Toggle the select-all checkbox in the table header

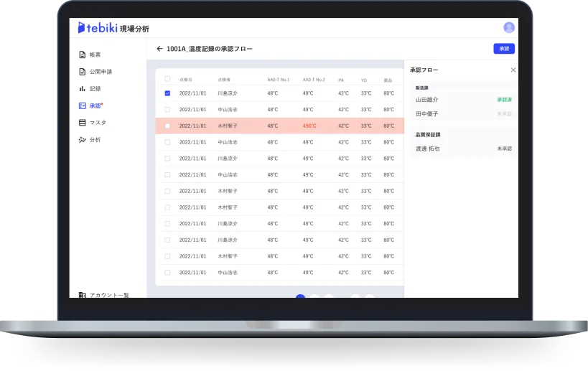167,79
